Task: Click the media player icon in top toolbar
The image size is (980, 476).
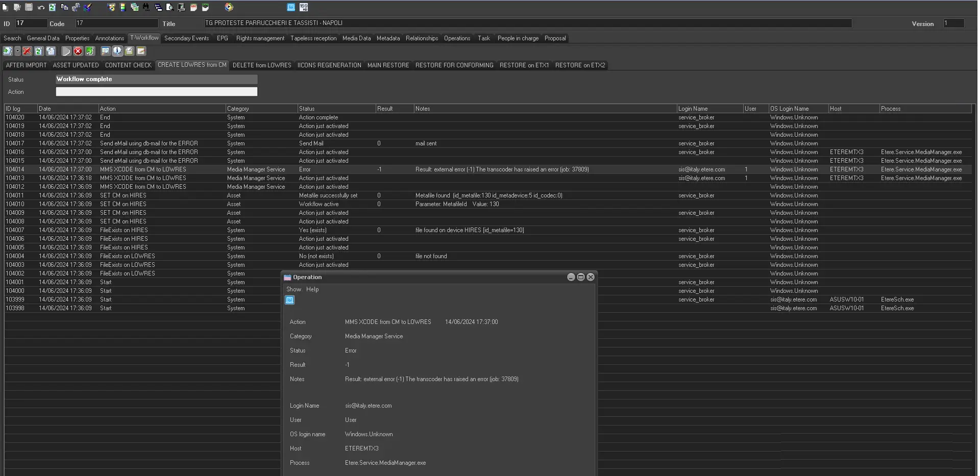Action: [x=229, y=7]
